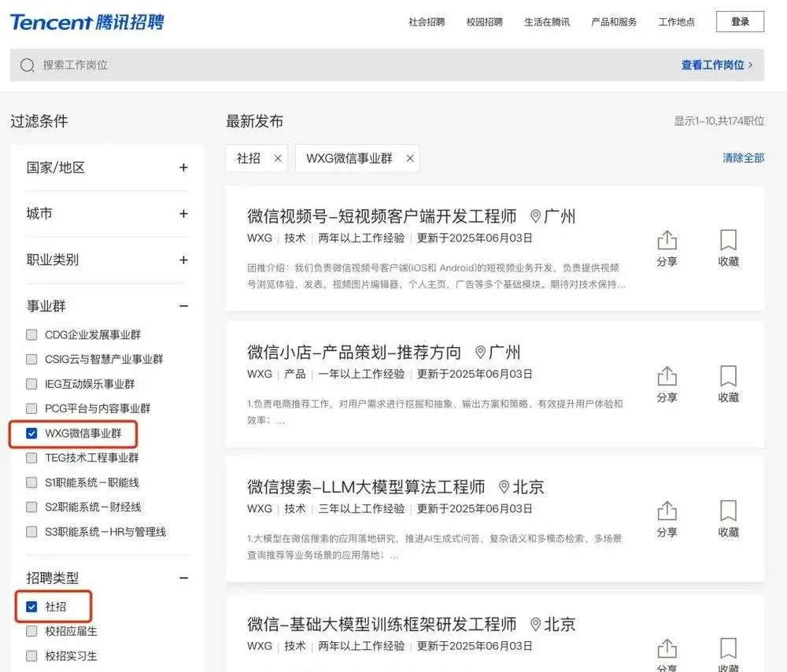This screenshot has width=787, height=672.
Task: Go to 生活在腾讯 in the top navigation
Action: point(547,22)
